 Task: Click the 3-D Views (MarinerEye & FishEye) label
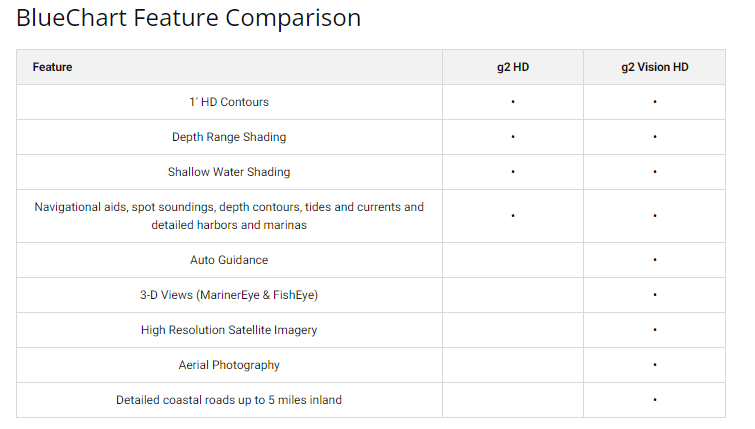[229, 295]
